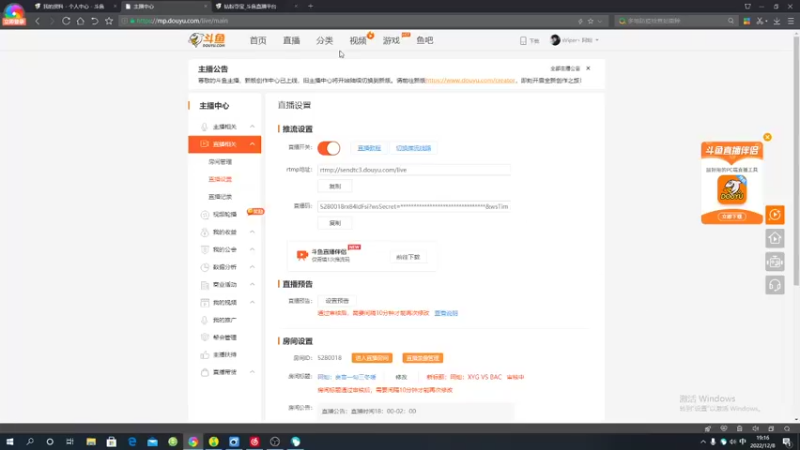Focus the rtmp address field
This screenshot has height=450, width=800.
tap(414, 170)
